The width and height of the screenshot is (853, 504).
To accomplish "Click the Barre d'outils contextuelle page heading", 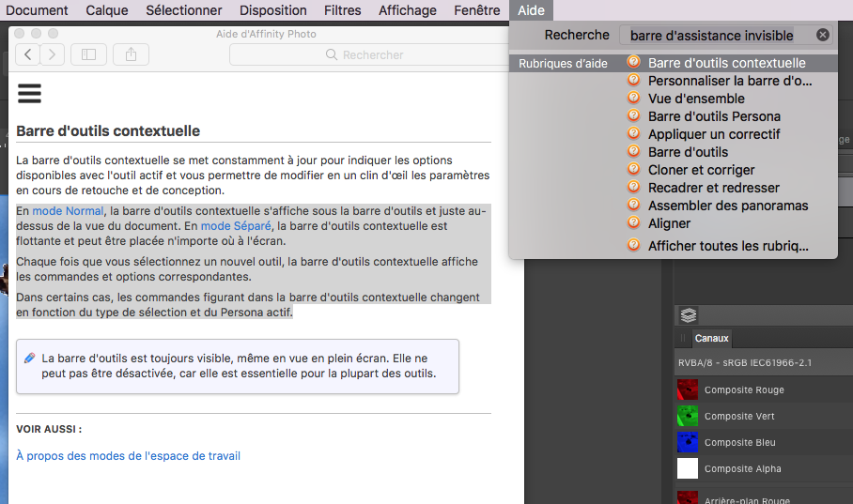I will (108, 131).
